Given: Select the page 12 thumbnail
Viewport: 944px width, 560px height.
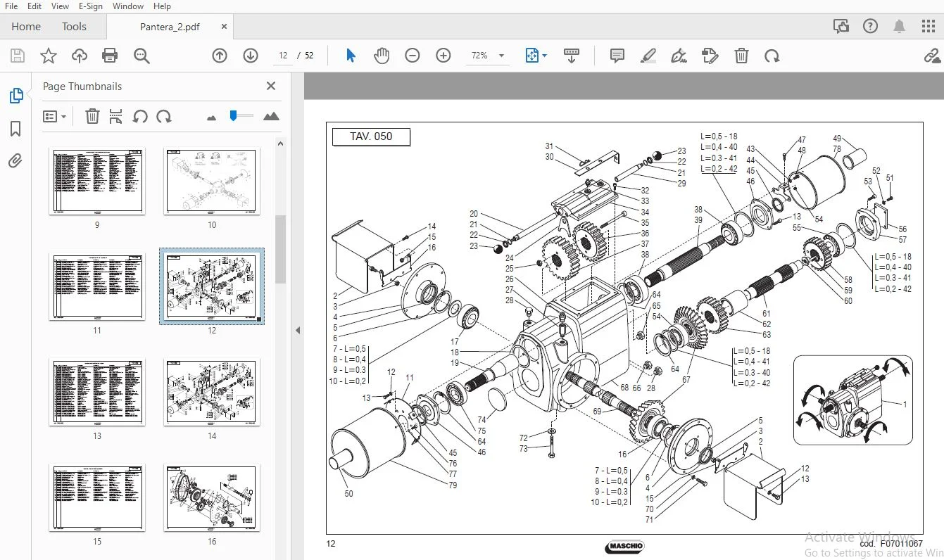Looking at the screenshot, I should tap(212, 286).
